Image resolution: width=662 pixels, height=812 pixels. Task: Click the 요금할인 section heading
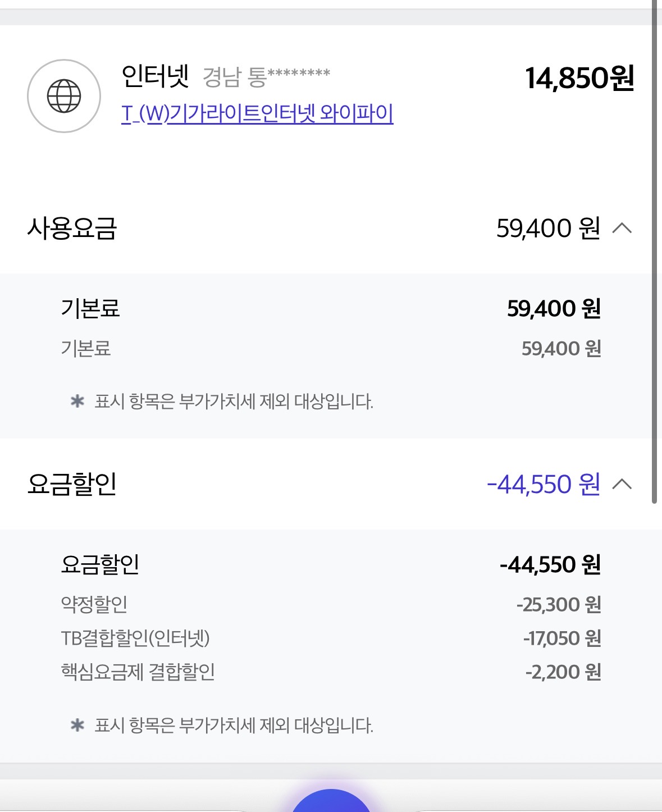tap(72, 484)
